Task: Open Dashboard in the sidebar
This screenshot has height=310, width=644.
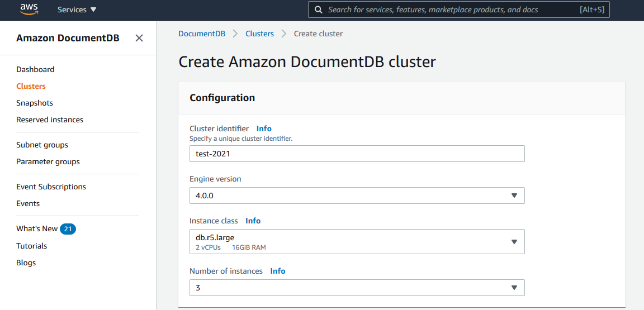Action: [35, 69]
